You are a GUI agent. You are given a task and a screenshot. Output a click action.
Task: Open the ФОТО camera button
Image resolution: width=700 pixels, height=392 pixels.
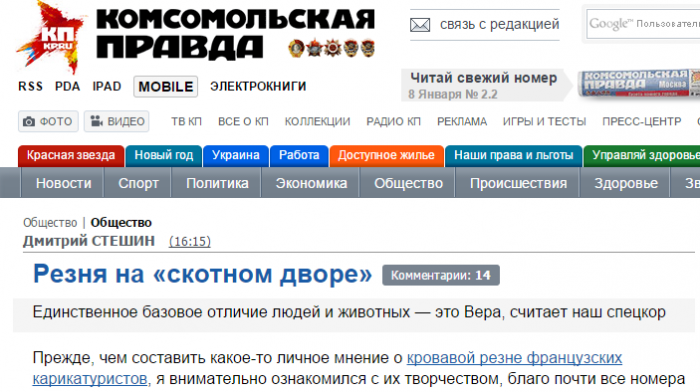[48, 121]
